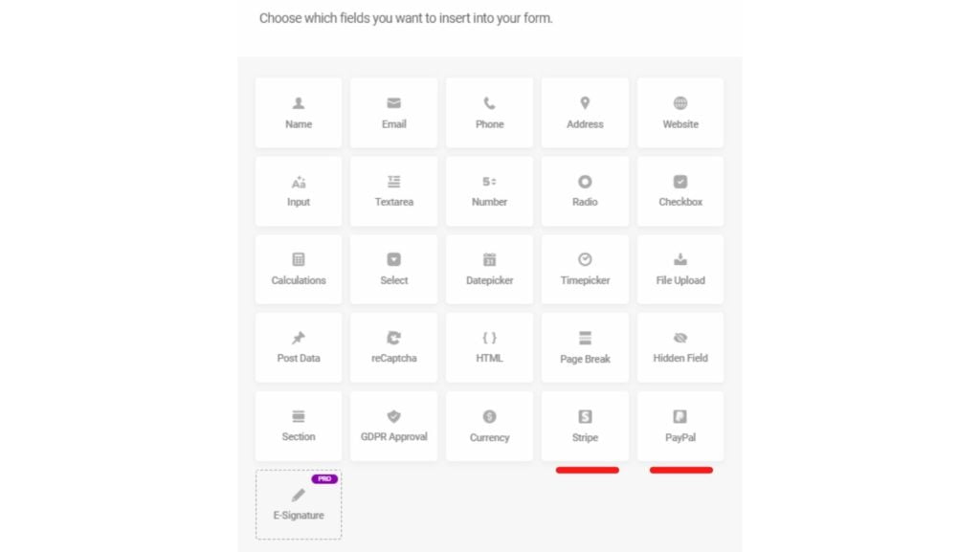Add the Stripe payment field
The height and width of the screenshot is (552, 980).
click(585, 426)
